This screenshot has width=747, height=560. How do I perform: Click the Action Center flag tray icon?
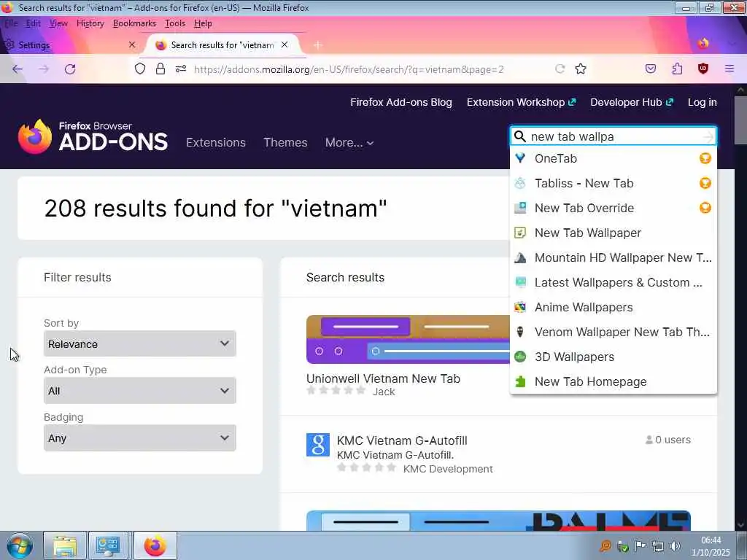click(640, 546)
